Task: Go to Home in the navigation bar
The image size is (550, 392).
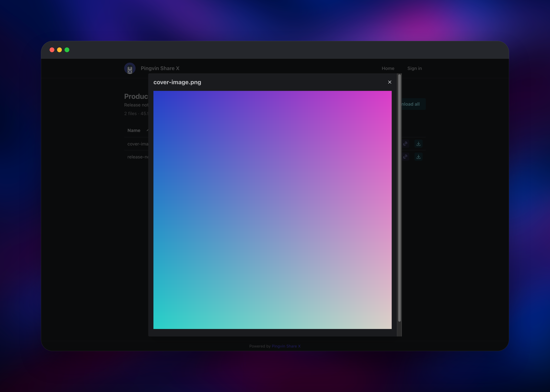Action: point(388,68)
